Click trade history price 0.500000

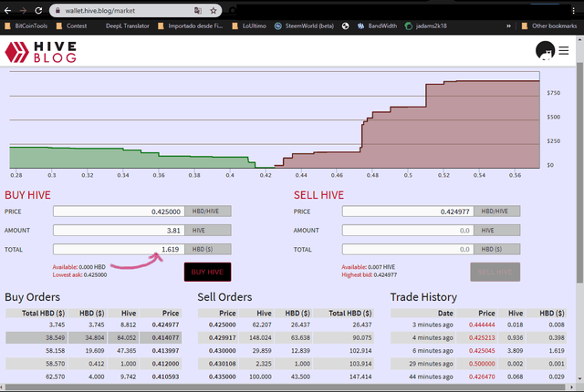[x=482, y=364]
